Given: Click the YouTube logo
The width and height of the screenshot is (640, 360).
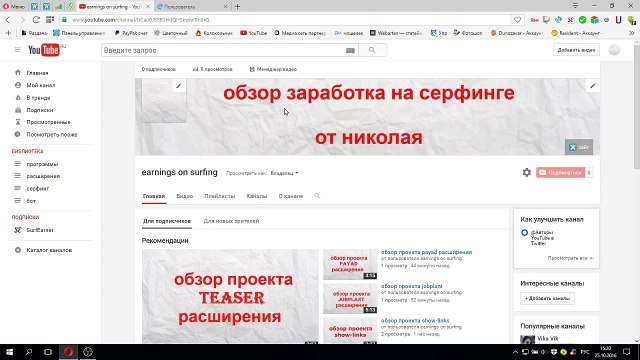Looking at the screenshot, I should click(44, 50).
